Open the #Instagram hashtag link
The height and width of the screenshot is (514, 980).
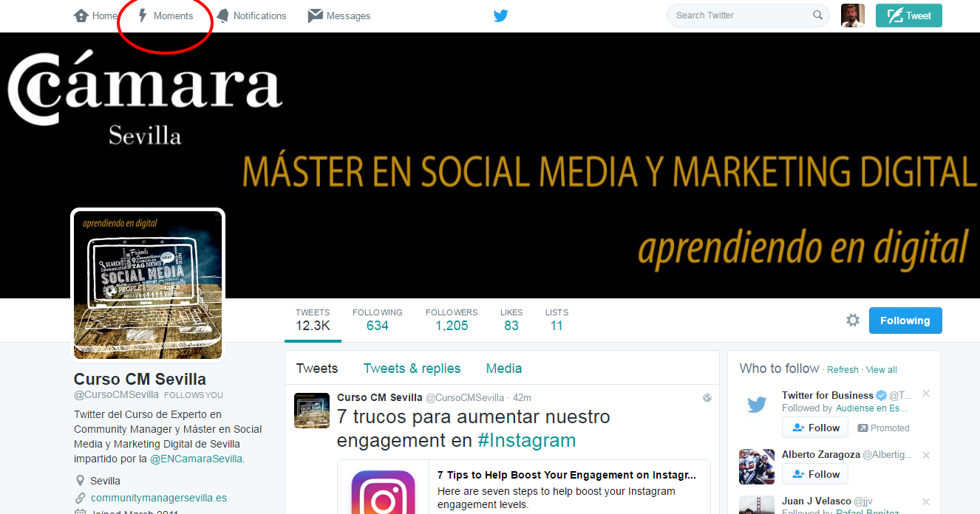(x=526, y=441)
